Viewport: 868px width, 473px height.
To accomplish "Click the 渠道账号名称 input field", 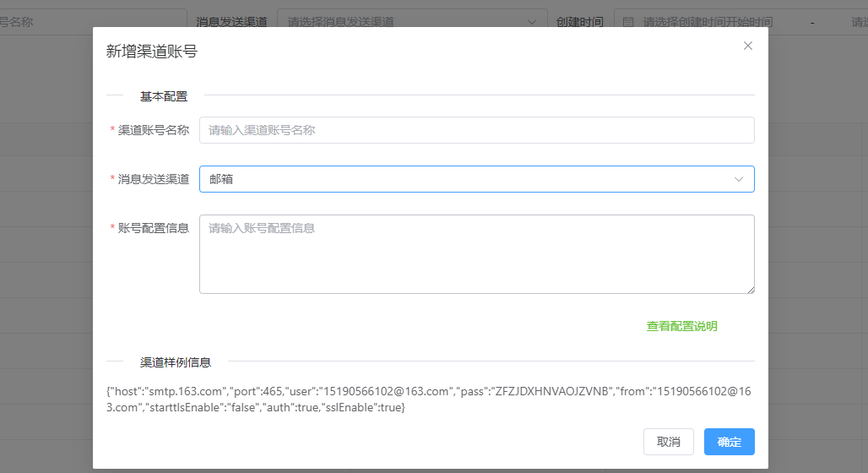I will click(x=476, y=130).
